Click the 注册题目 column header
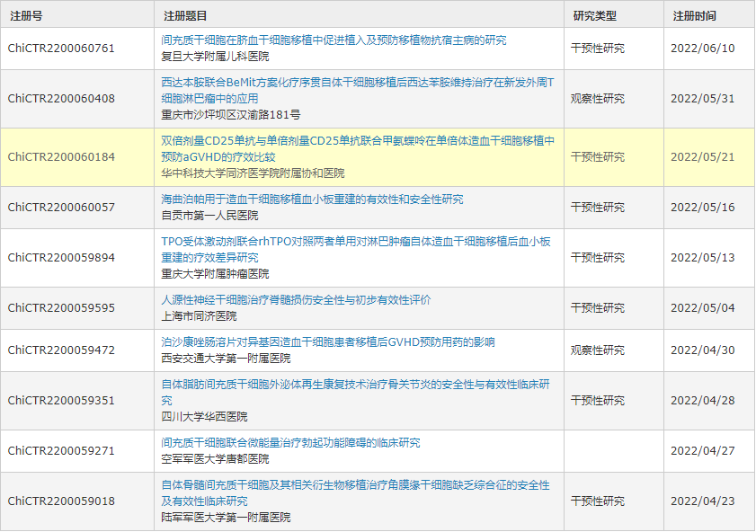 (185, 15)
